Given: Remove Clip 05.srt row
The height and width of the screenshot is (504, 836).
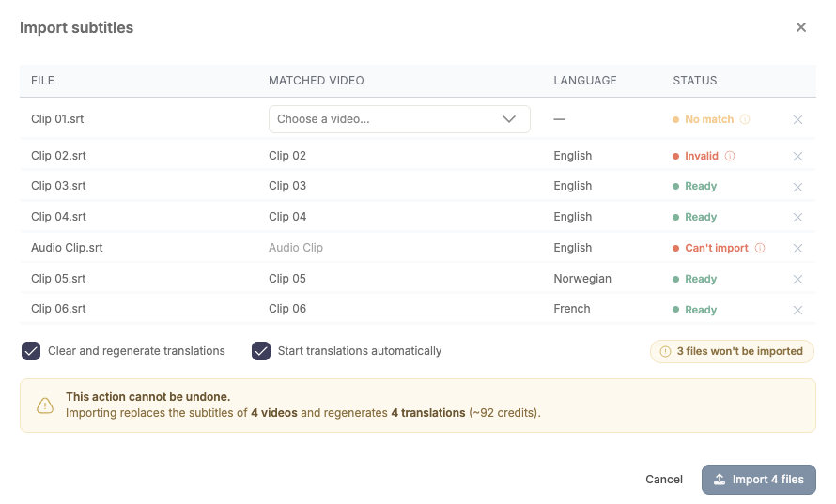Looking at the screenshot, I should coord(797,279).
